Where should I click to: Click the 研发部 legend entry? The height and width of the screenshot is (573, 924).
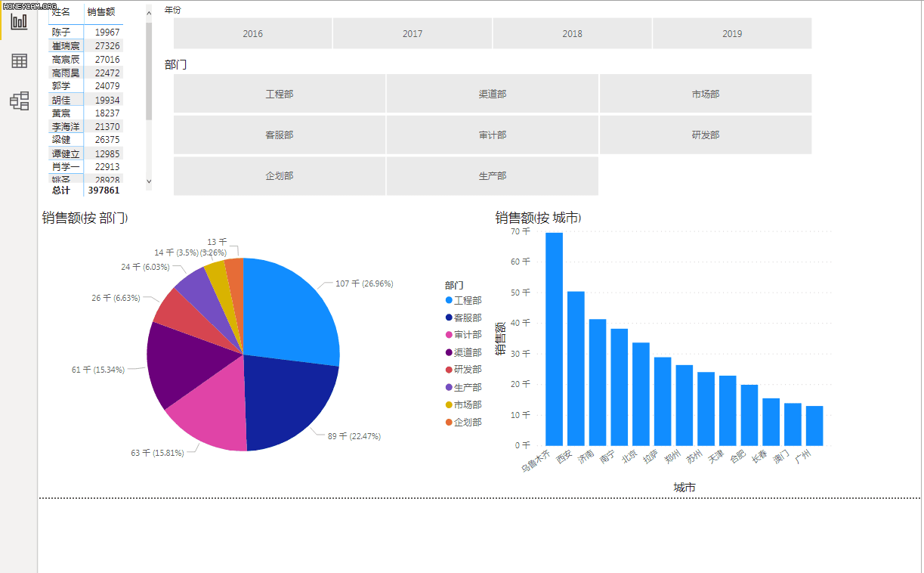click(463, 370)
